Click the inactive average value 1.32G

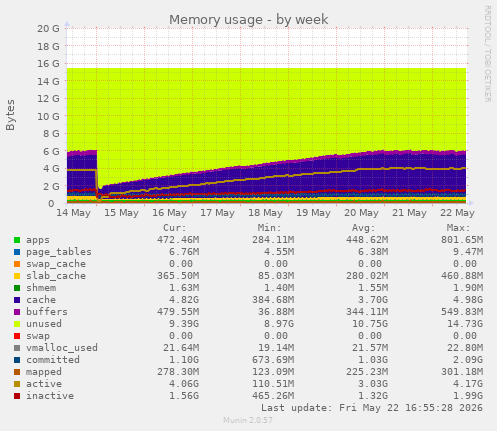(373, 396)
